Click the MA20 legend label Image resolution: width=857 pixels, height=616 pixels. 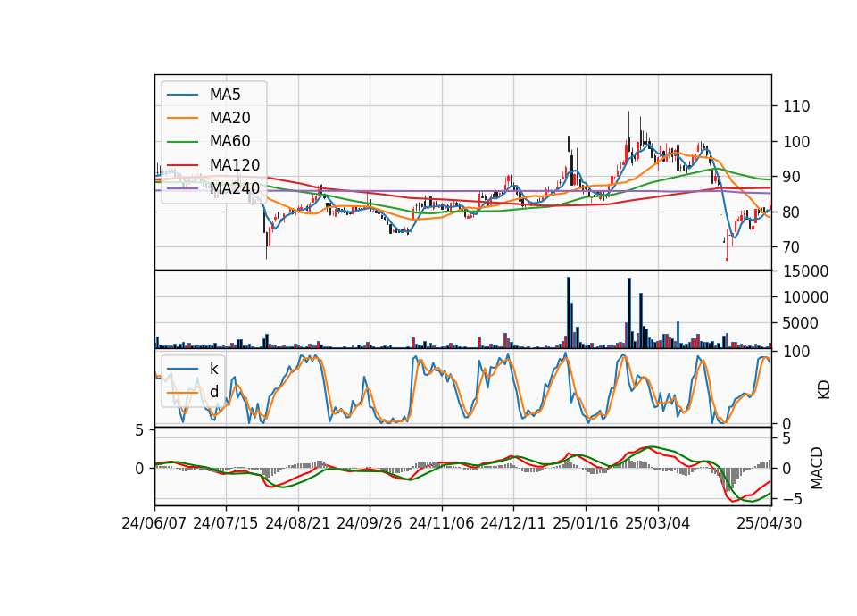pyautogui.click(x=229, y=118)
